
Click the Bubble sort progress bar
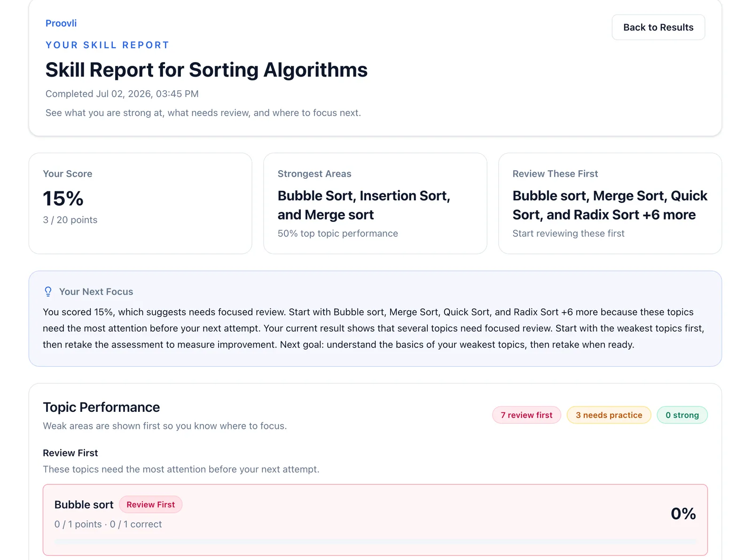(x=375, y=542)
